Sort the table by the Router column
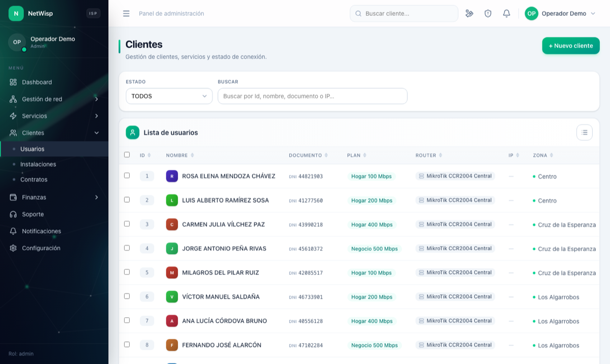This screenshot has height=364, width=610. point(429,156)
